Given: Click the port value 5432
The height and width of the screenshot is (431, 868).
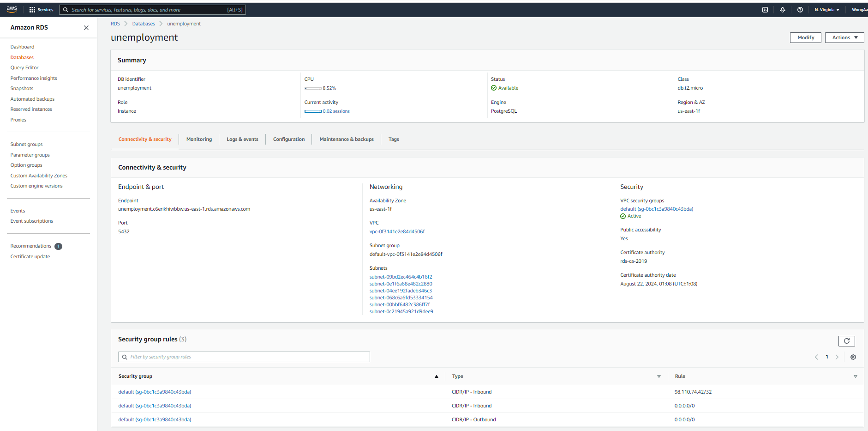Looking at the screenshot, I should point(124,231).
